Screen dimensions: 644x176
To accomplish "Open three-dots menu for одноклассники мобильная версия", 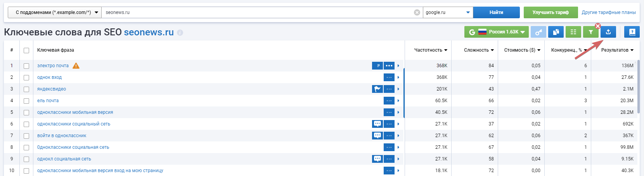I will [389, 112].
